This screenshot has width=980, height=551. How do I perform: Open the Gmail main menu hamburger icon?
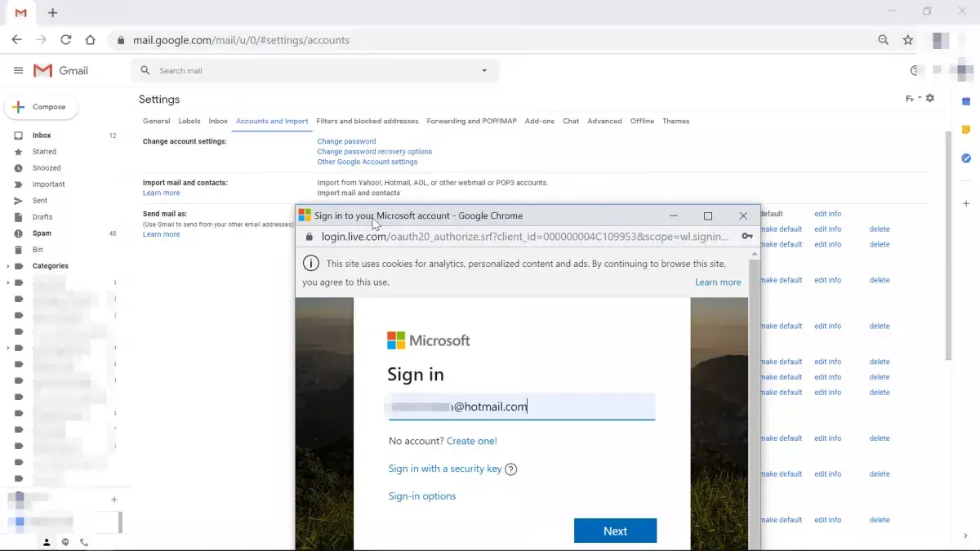pyautogui.click(x=18, y=71)
